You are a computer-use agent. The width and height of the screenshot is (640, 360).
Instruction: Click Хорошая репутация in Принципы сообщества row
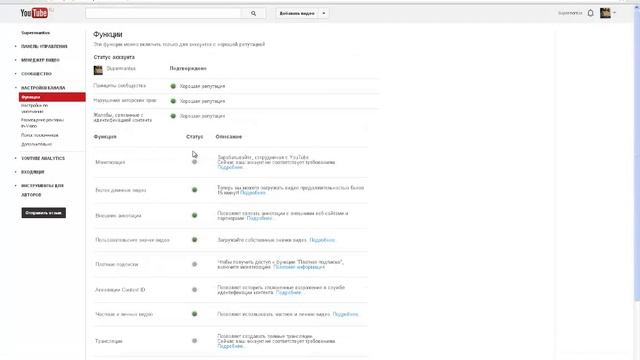coord(202,87)
